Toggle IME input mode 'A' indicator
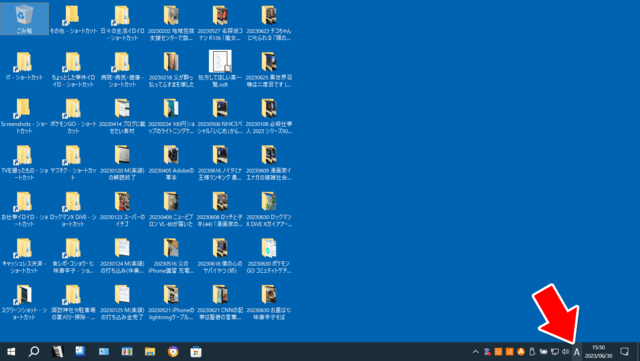640x361 pixels. (576, 352)
